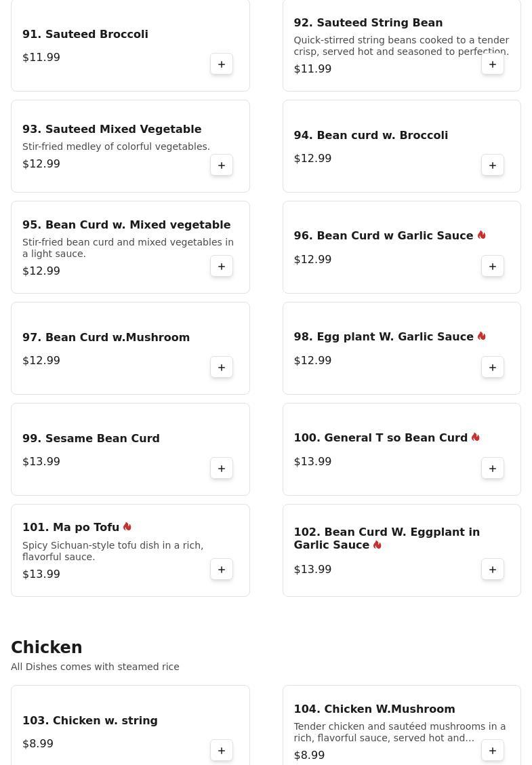
Task: Add Chicken w. string to cart
Action: tap(222, 751)
